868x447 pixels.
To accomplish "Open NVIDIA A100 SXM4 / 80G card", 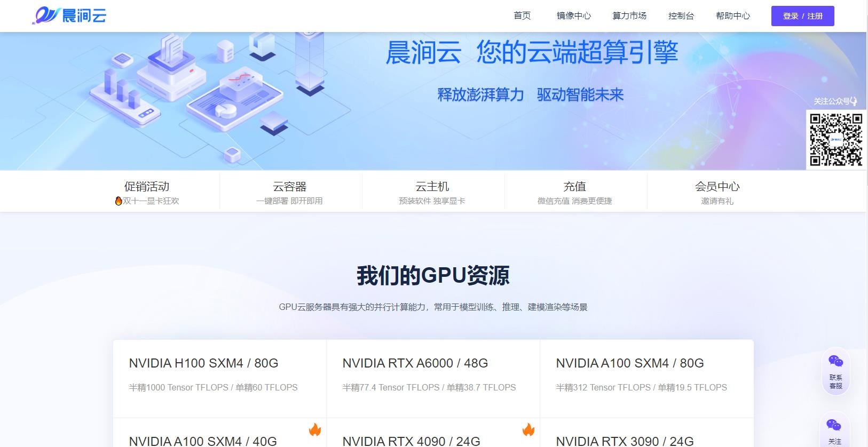I will coord(647,379).
